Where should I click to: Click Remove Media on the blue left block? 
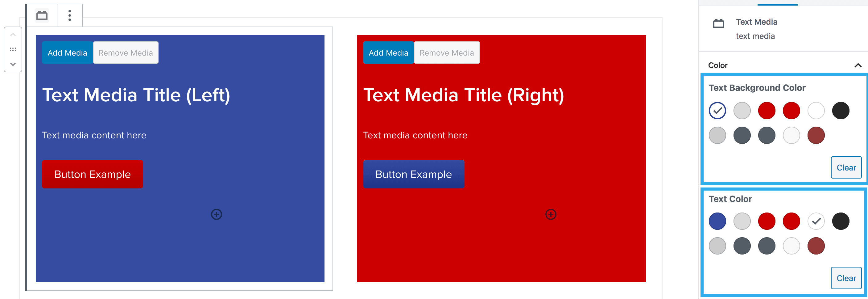click(125, 52)
